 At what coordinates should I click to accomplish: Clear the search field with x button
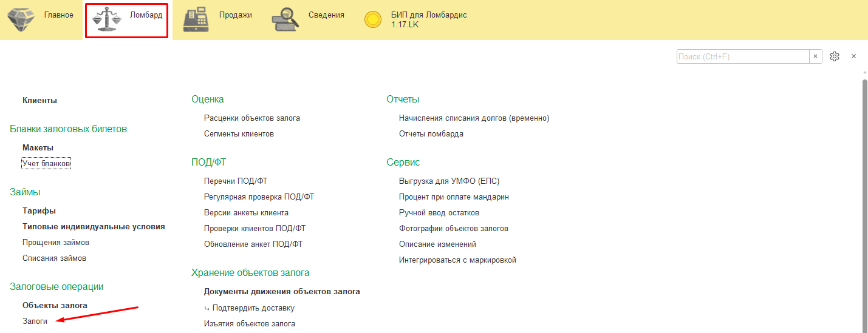click(816, 56)
